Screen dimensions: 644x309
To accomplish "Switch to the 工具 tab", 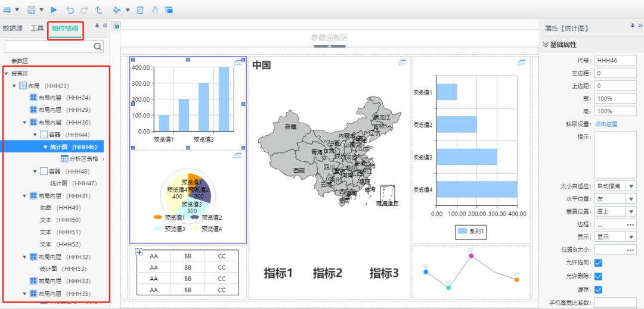I will click(37, 28).
